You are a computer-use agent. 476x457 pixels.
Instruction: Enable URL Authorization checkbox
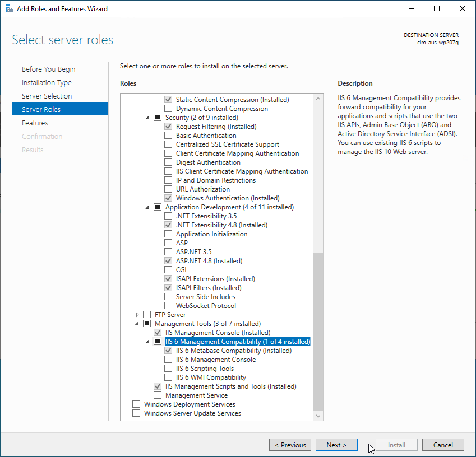pyautogui.click(x=168, y=189)
